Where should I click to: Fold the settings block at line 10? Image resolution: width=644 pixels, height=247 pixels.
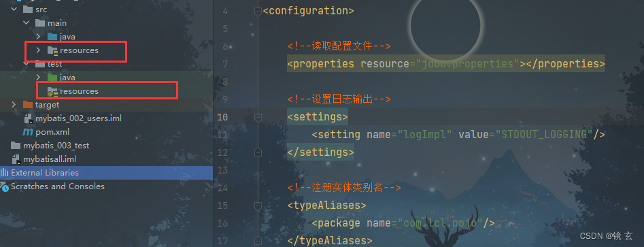coord(258,118)
